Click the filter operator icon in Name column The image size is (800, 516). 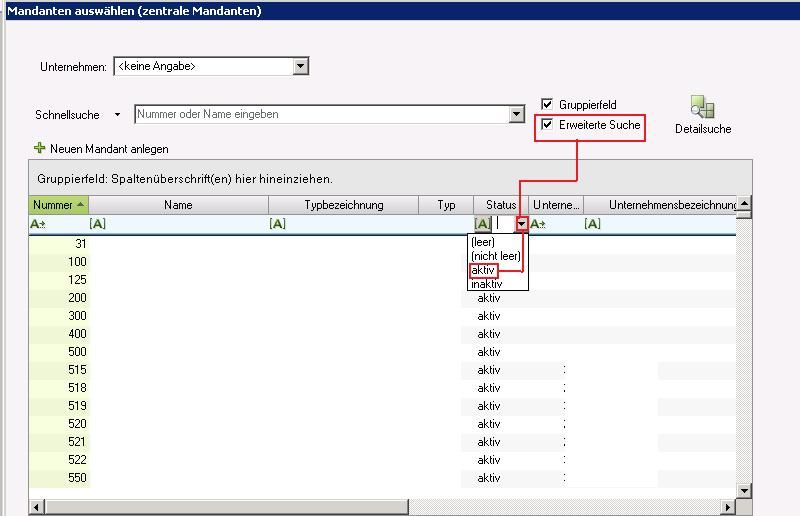pyautogui.click(x=97, y=224)
